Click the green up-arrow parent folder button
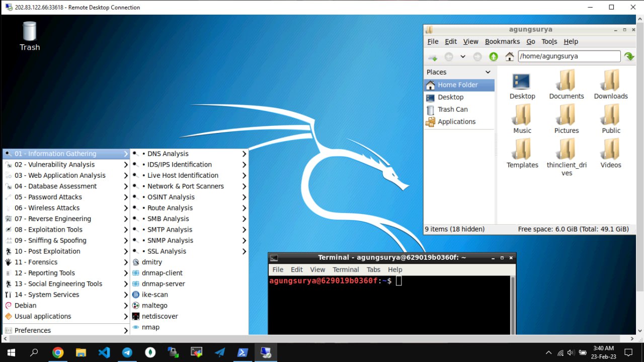Image resolution: width=644 pixels, height=362 pixels. (x=494, y=57)
